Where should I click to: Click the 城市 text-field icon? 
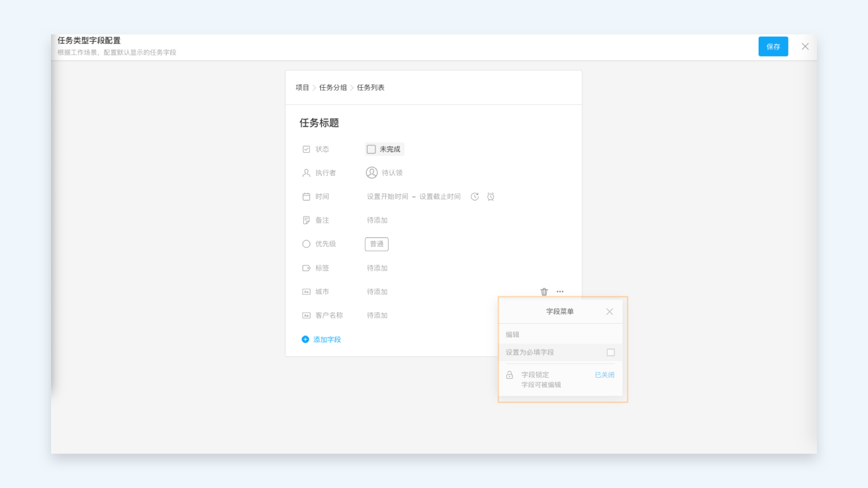point(306,292)
